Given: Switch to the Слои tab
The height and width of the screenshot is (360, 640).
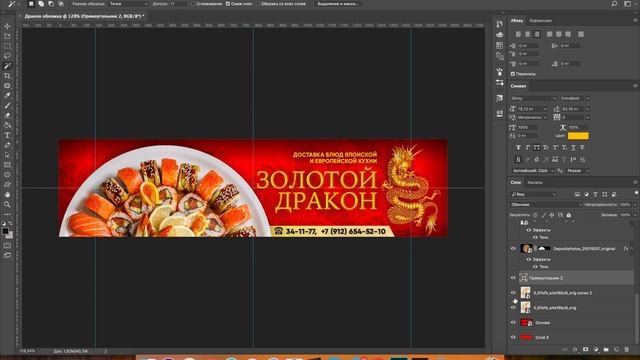Looking at the screenshot, I should (516, 182).
